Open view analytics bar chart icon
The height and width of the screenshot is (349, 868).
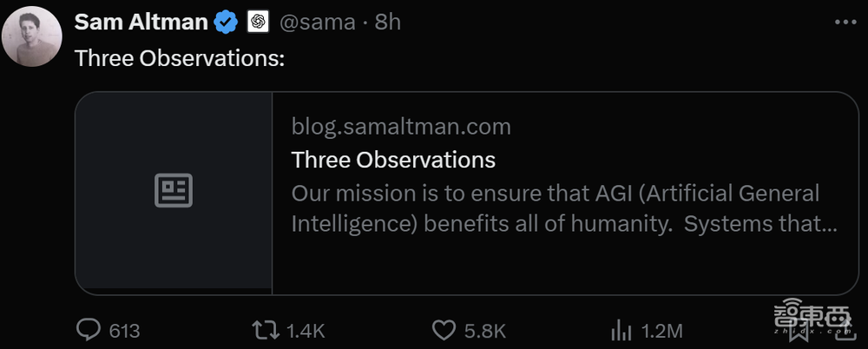pos(621,330)
